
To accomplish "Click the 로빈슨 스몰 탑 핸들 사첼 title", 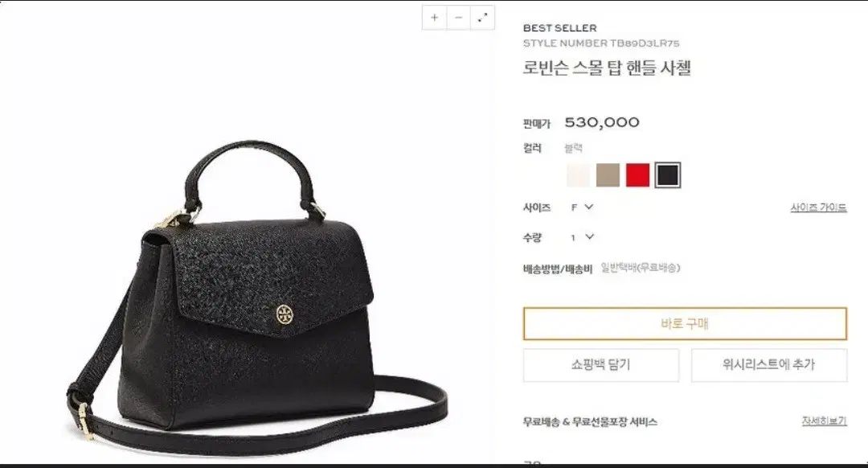I will tap(607, 68).
